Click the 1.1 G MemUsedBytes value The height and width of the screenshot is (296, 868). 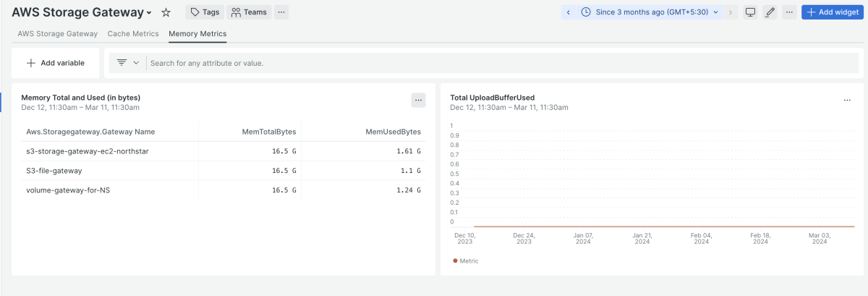(411, 171)
